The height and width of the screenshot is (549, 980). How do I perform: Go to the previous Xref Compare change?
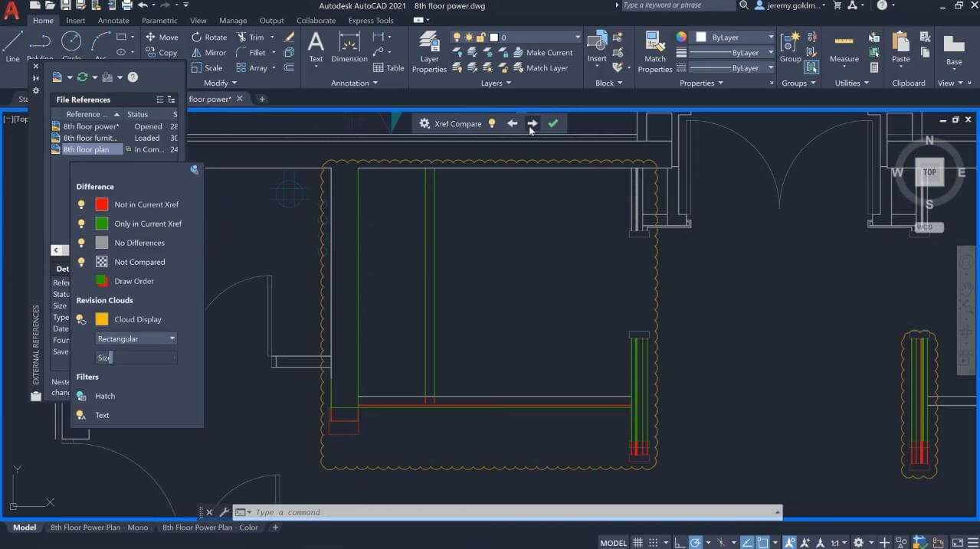[513, 123]
